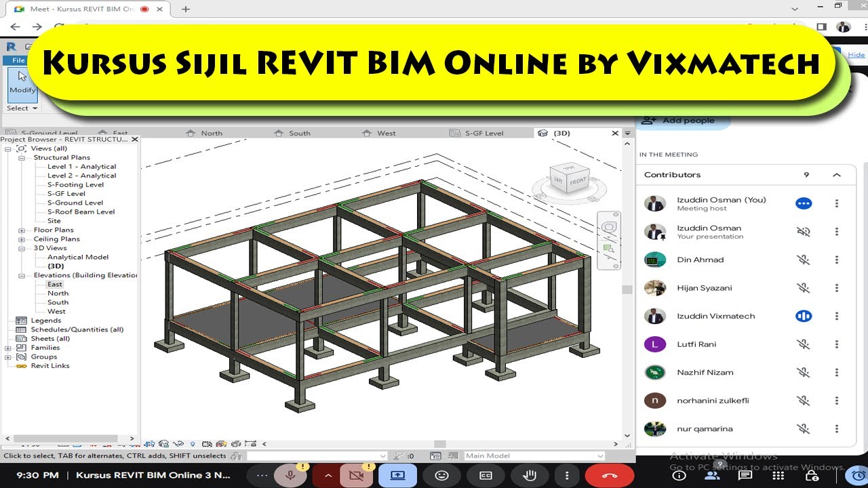Toggle closed captions in Meet
Viewport: 868px width, 488px height.
coord(486,475)
